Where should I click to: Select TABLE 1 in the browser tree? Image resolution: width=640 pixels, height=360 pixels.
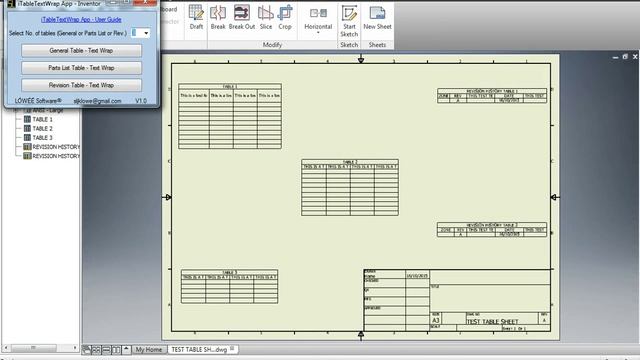[x=42, y=119]
